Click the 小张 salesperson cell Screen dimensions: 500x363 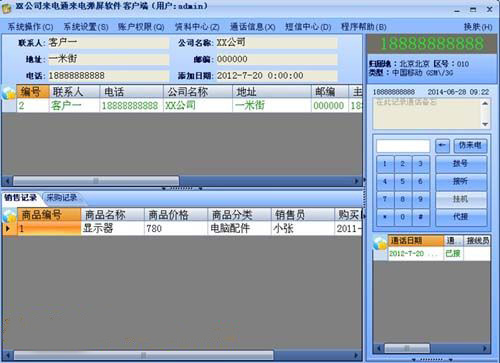(303, 229)
